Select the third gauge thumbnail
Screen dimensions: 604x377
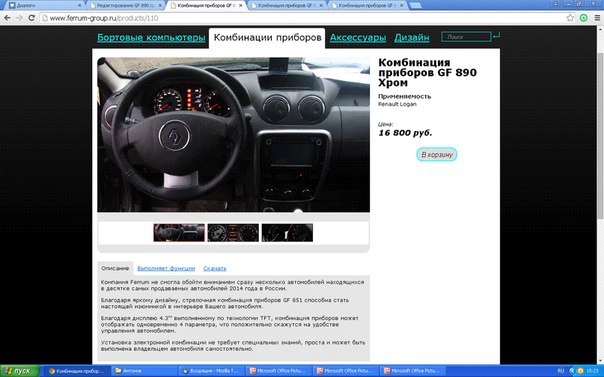(287, 233)
